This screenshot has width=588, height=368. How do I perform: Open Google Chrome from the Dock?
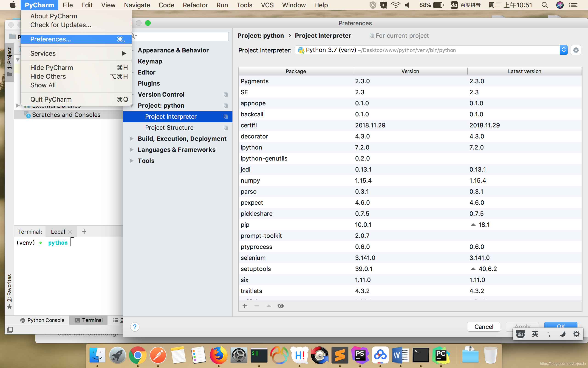[x=138, y=355]
